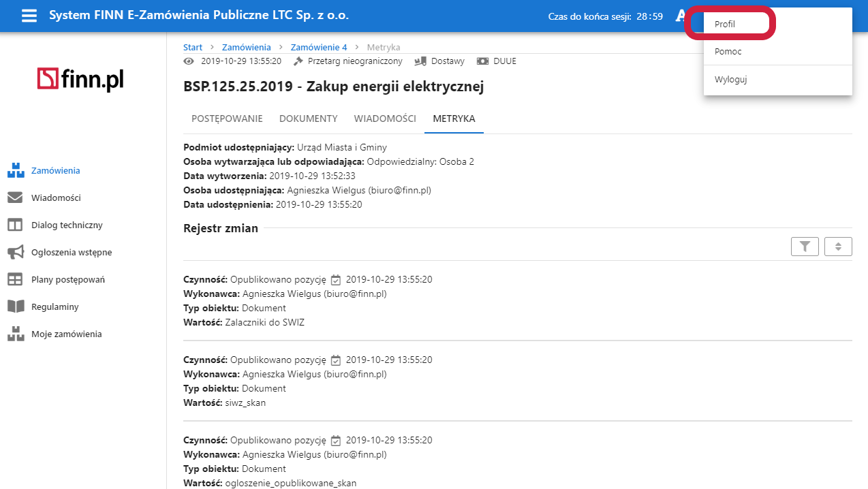Click the Dostawy label
Image resolution: width=868 pixels, height=489 pixels.
pyautogui.click(x=448, y=61)
